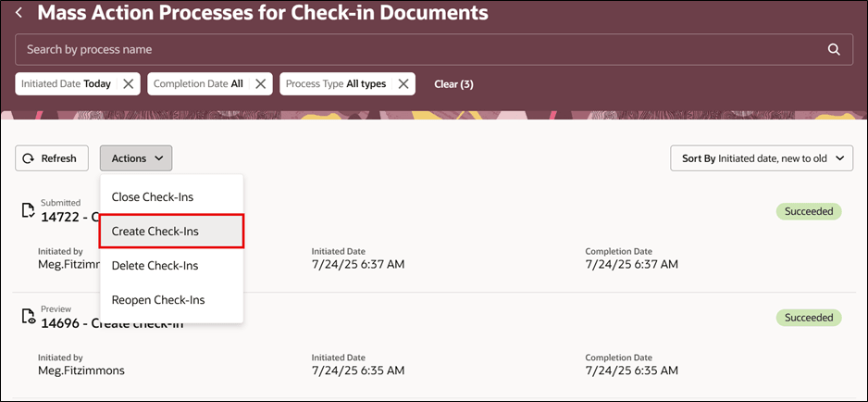Remove the Completion Date All filter
The height and width of the screenshot is (402, 868).
[x=260, y=83]
